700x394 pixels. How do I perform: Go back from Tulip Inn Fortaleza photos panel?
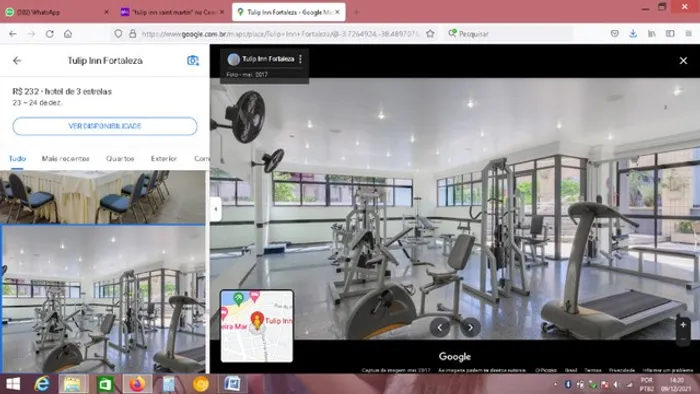pyautogui.click(x=17, y=61)
